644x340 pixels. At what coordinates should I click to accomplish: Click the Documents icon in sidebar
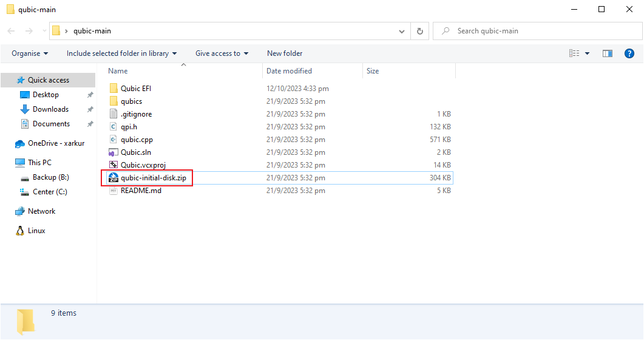tap(25, 124)
